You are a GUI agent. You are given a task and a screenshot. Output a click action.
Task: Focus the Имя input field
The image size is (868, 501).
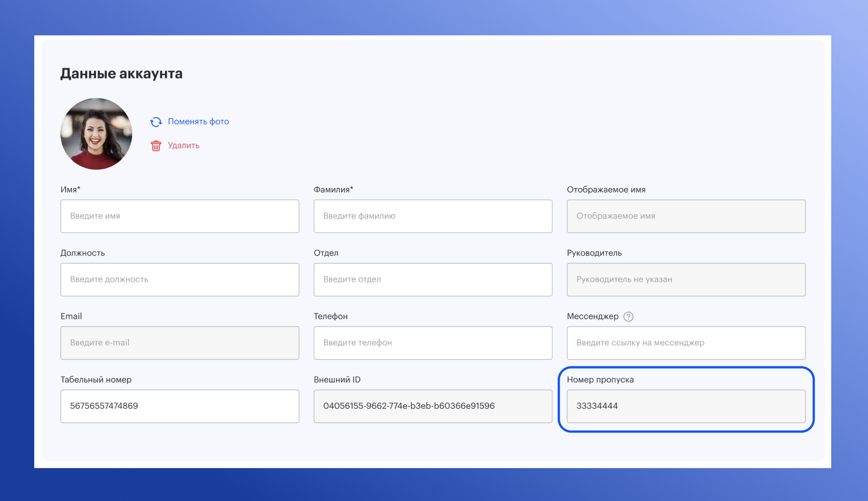tap(180, 216)
